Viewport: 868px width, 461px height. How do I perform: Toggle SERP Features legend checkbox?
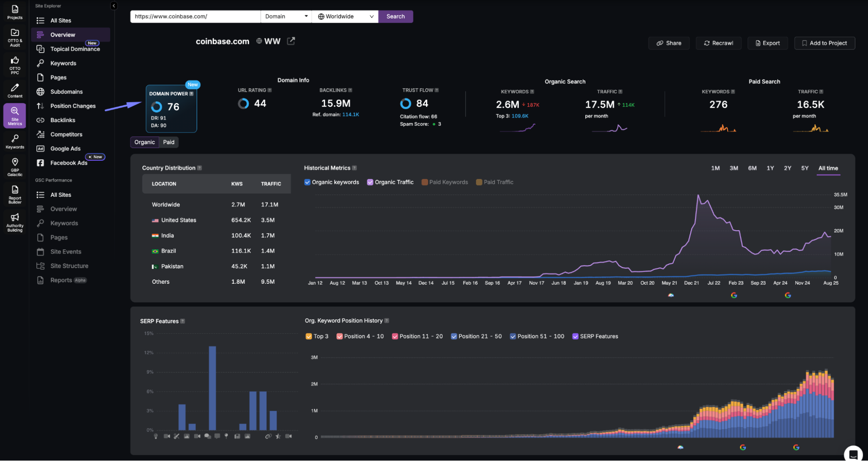(x=575, y=336)
